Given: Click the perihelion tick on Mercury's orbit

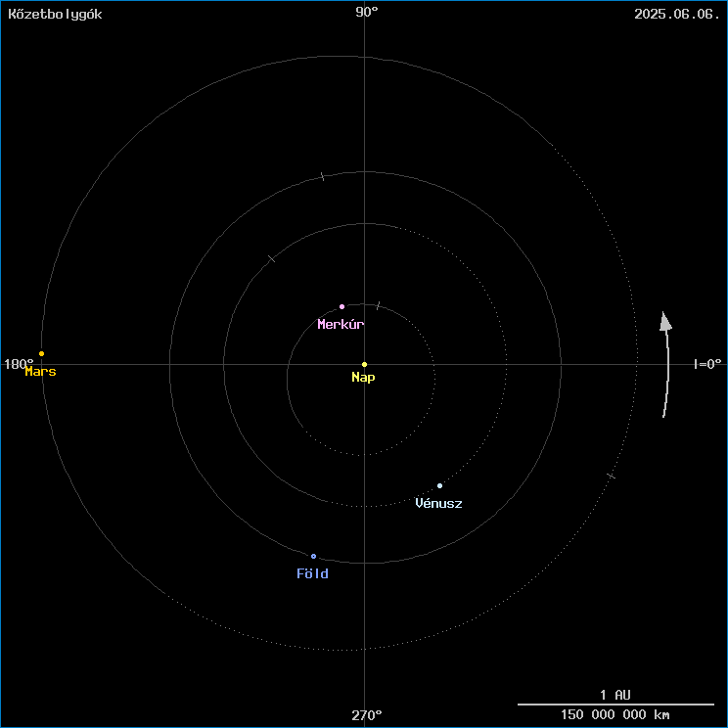Looking at the screenshot, I should click(379, 305).
